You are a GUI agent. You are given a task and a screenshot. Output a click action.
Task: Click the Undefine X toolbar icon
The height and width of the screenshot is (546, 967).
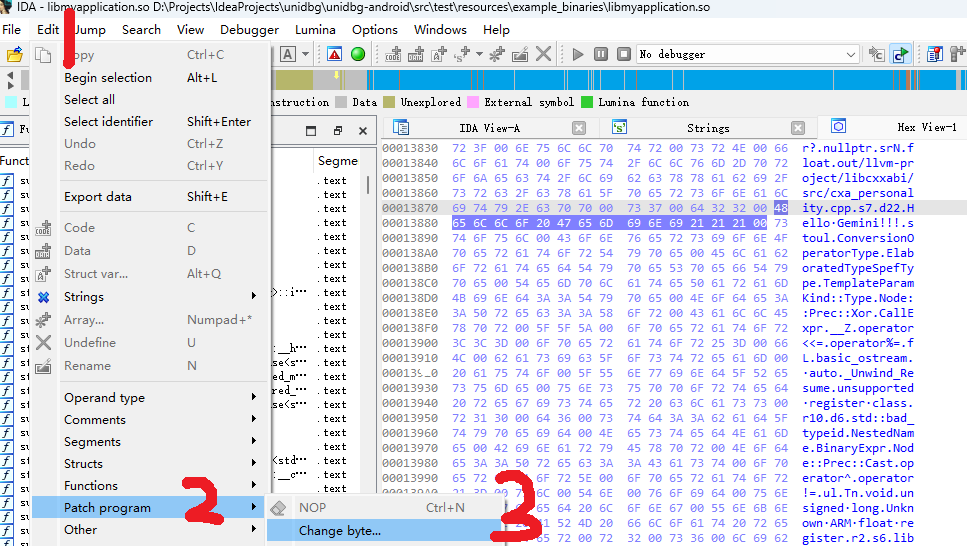coord(543,54)
